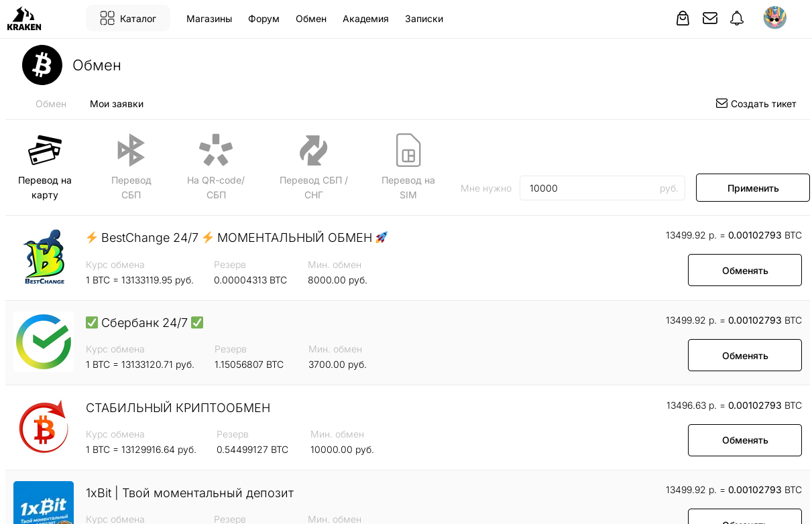
Task: Navigate to the Магазины section
Action: [x=209, y=19]
